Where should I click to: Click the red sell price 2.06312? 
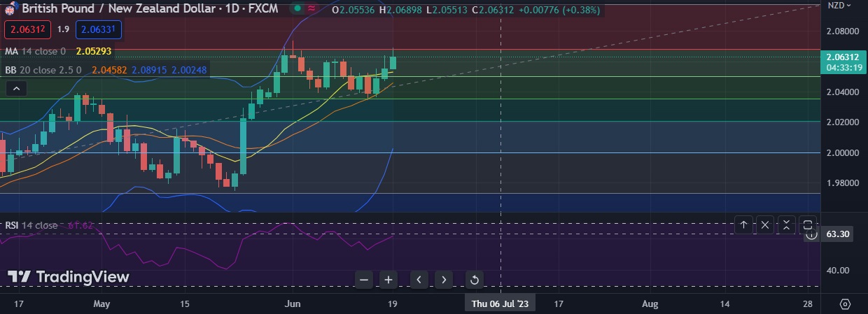27,29
